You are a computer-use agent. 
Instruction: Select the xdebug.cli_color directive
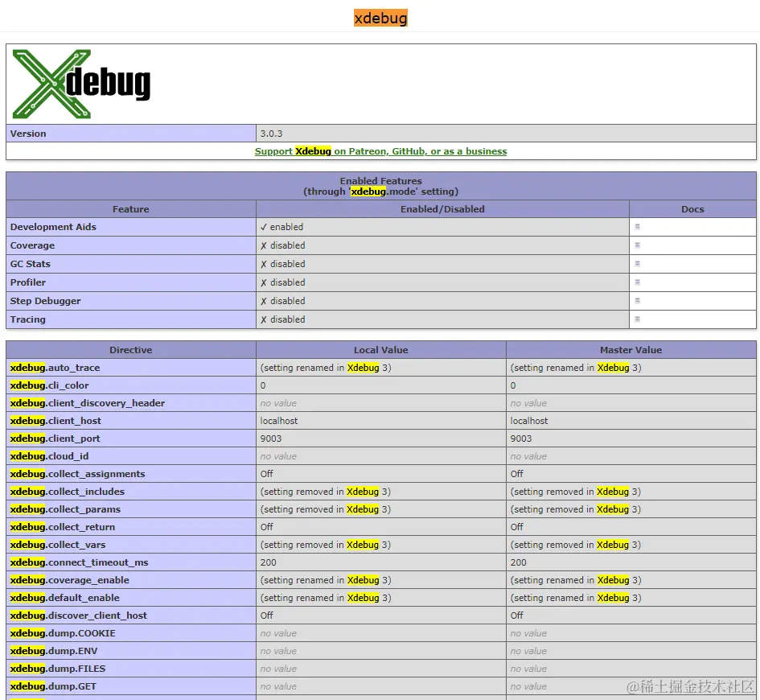point(49,385)
